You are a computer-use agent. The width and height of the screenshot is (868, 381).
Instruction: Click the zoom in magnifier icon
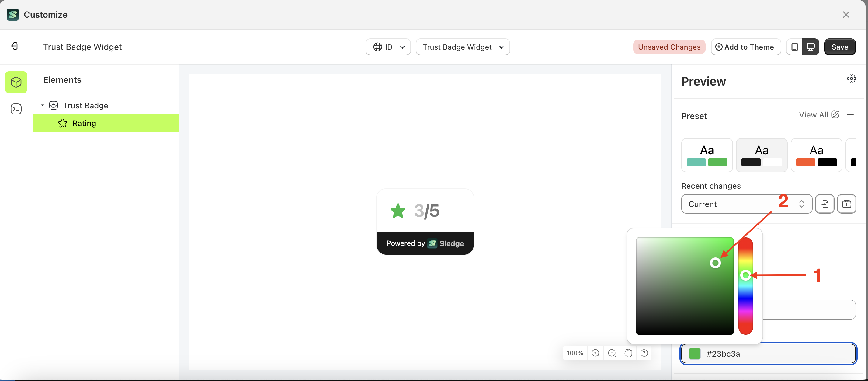(x=595, y=353)
